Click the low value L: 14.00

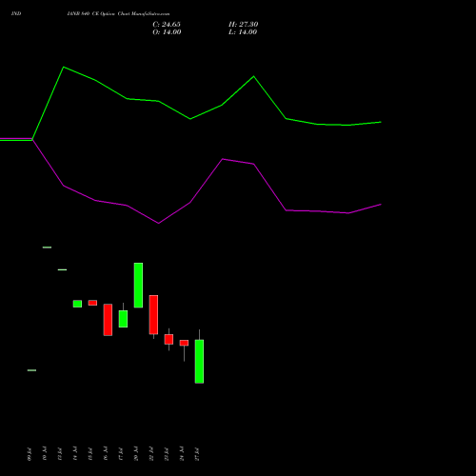coord(243,32)
